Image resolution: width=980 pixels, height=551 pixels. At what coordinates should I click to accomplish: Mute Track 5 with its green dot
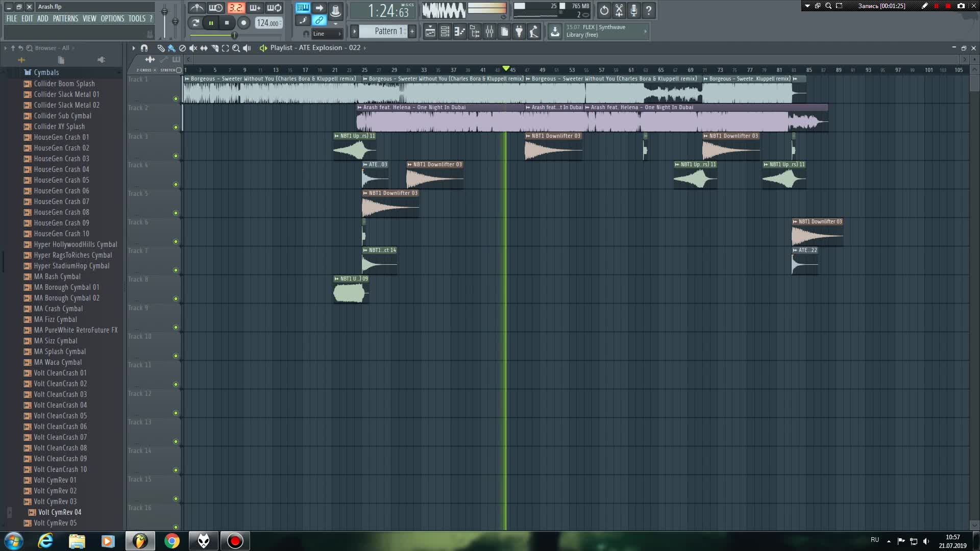(x=176, y=213)
